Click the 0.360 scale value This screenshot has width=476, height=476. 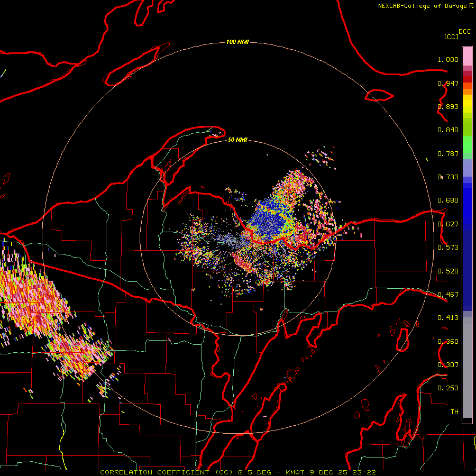(448, 342)
